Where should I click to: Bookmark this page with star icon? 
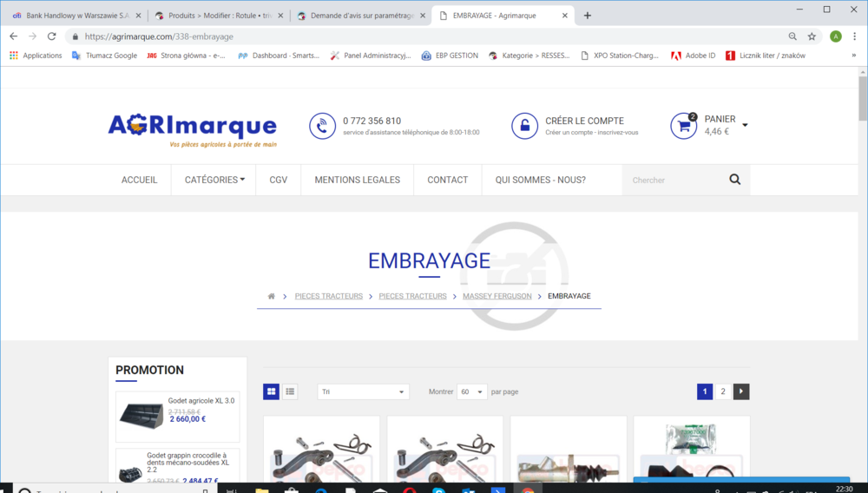[812, 36]
